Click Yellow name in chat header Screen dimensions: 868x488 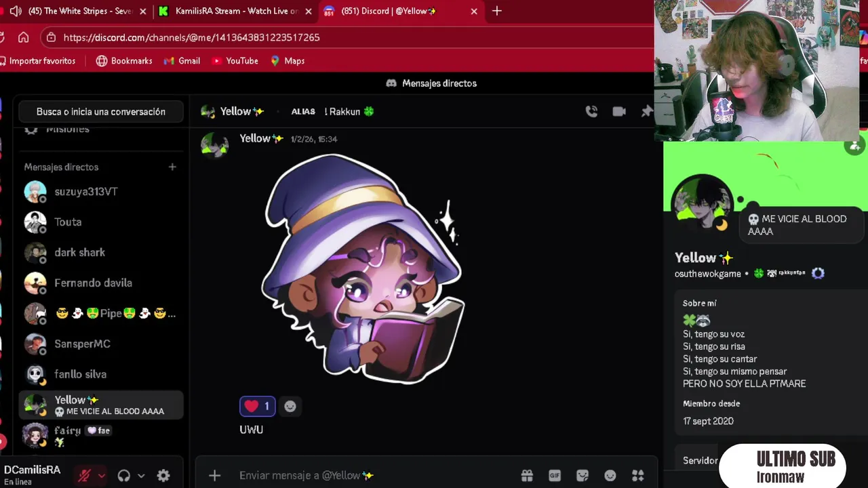(x=241, y=111)
